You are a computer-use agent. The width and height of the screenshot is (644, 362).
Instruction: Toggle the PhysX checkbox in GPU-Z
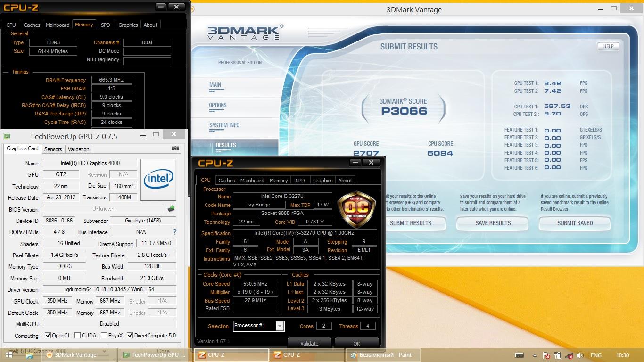[104, 336]
